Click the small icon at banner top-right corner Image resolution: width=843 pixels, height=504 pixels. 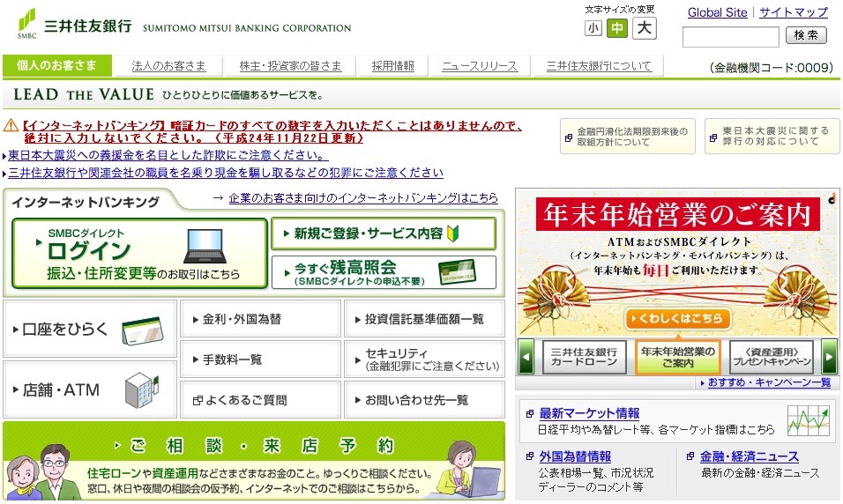coord(832,198)
